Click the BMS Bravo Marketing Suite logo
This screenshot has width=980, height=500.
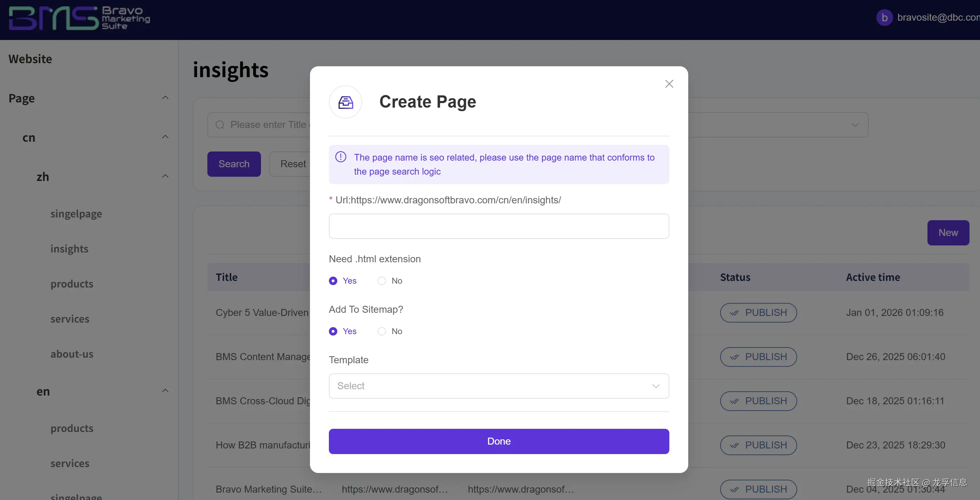[x=79, y=18]
